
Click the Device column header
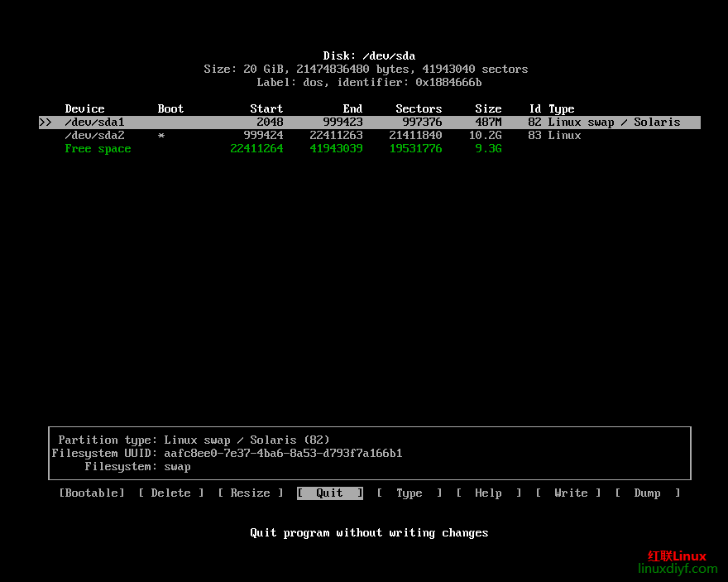tap(84, 108)
